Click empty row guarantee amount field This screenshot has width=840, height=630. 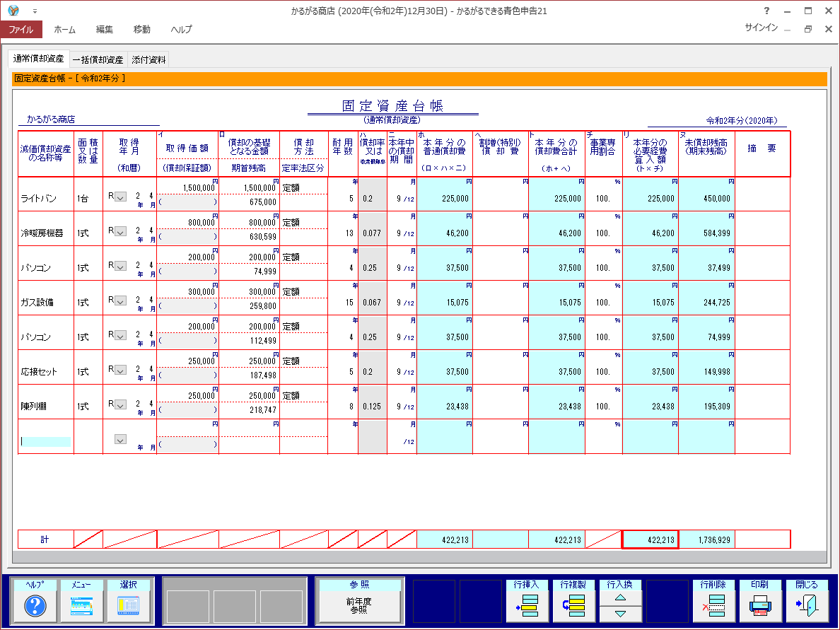188,444
